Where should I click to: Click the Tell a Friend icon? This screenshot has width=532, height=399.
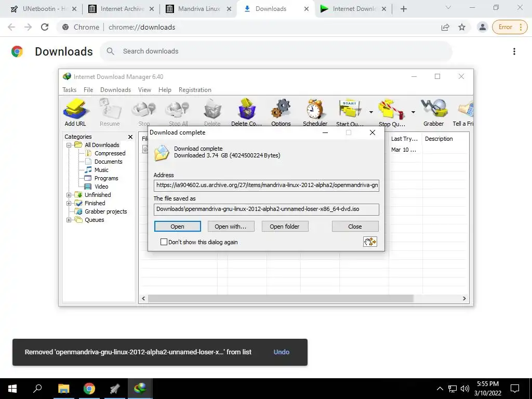(464, 112)
